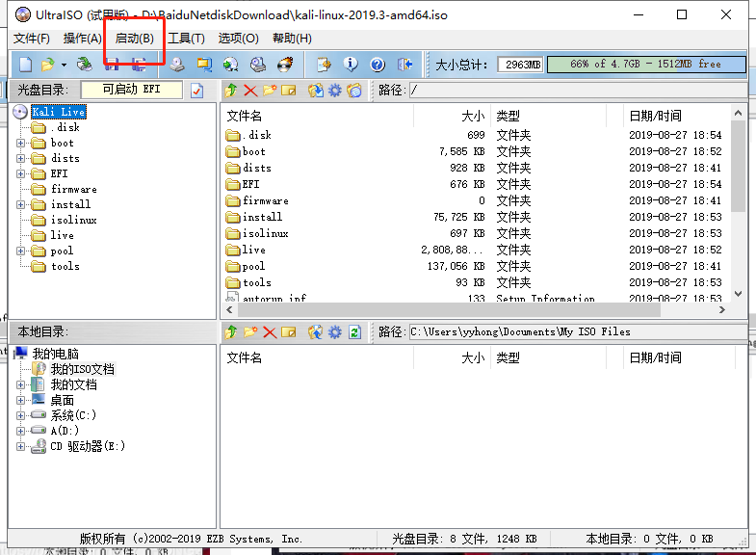Click red X delete icon in local toolbar

pyautogui.click(x=270, y=331)
